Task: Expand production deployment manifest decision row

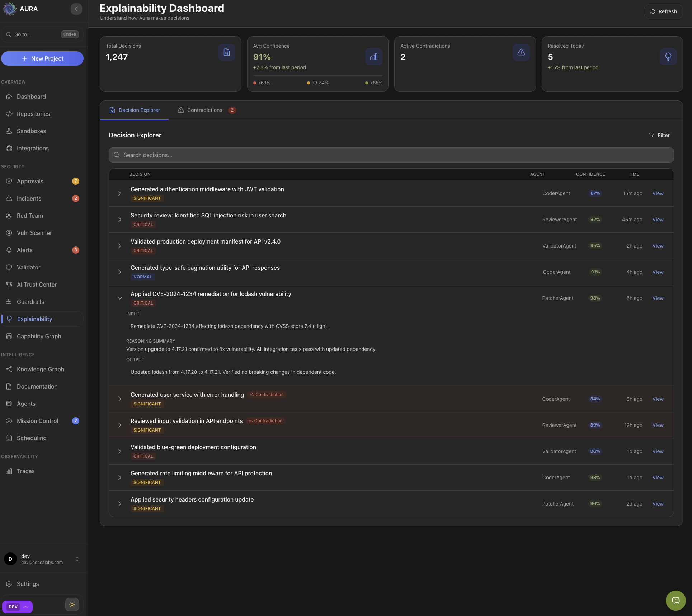Action: tap(120, 246)
